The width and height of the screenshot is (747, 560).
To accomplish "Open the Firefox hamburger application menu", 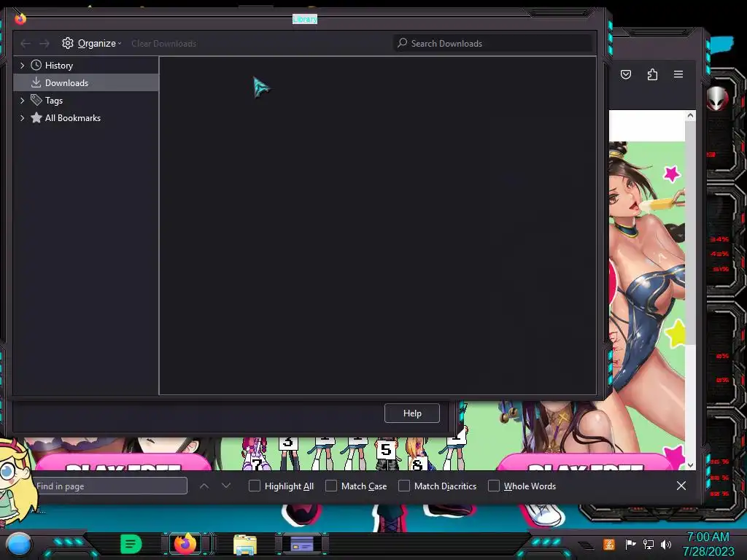I will (x=678, y=74).
